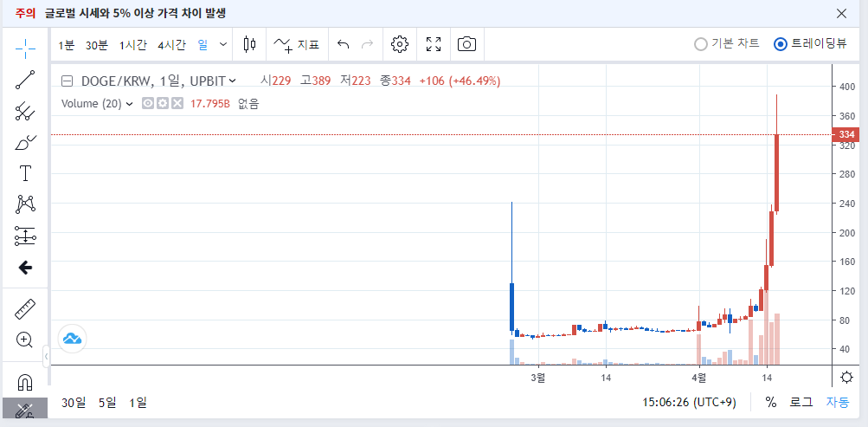Toggle 로그 logarithmic scale

coord(801,402)
